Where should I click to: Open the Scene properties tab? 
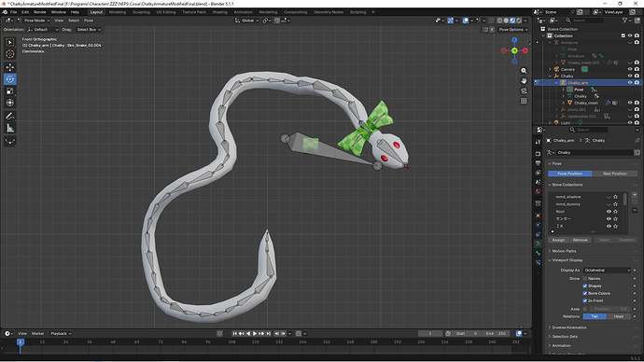(x=538, y=182)
